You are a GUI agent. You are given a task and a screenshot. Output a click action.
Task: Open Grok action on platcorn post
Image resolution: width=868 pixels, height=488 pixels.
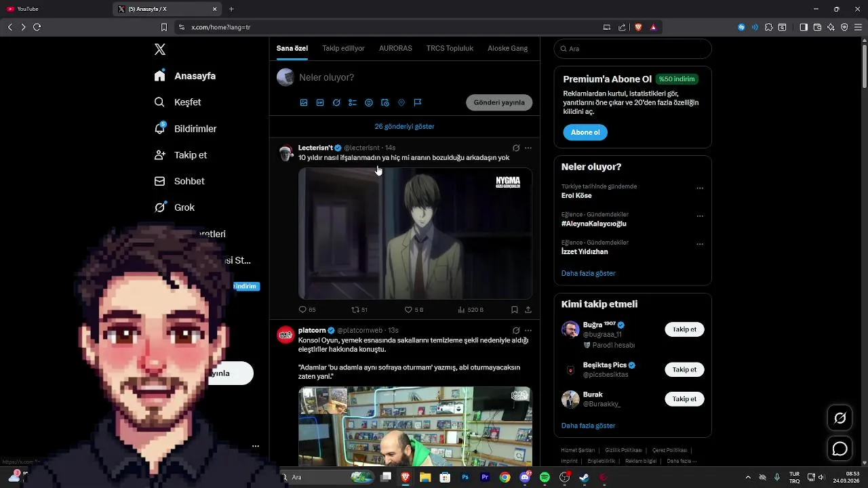(516, 330)
